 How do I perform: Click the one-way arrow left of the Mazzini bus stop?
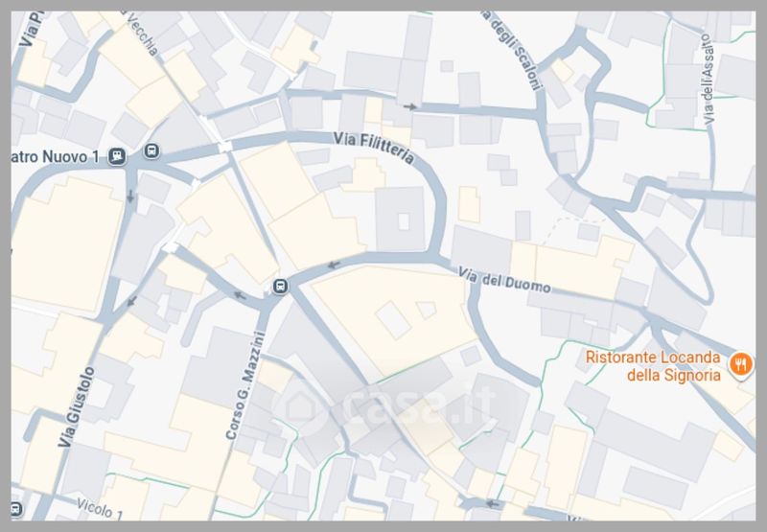(239, 295)
